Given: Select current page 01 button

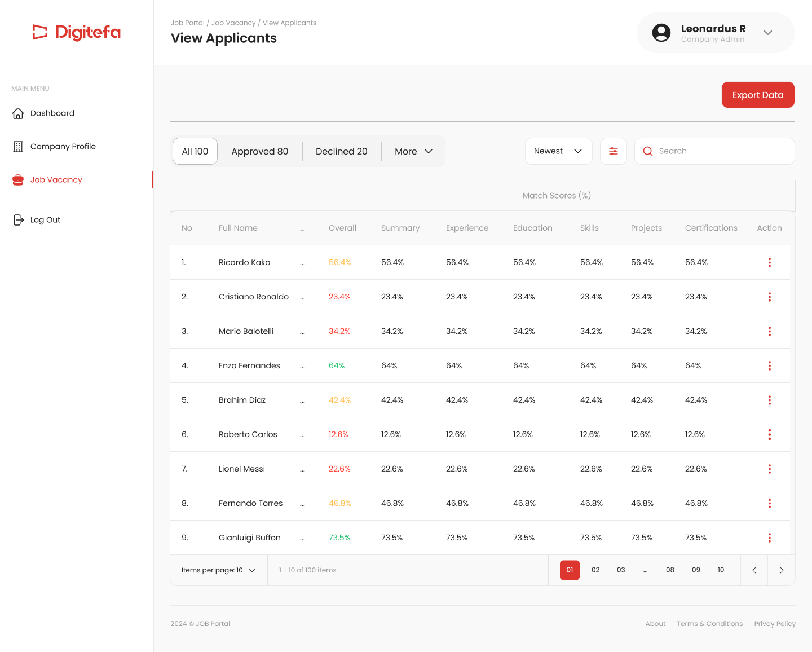Looking at the screenshot, I should [570, 570].
